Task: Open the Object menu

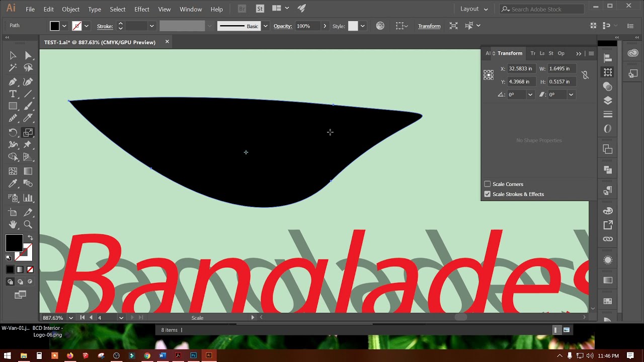Action: coord(70,9)
